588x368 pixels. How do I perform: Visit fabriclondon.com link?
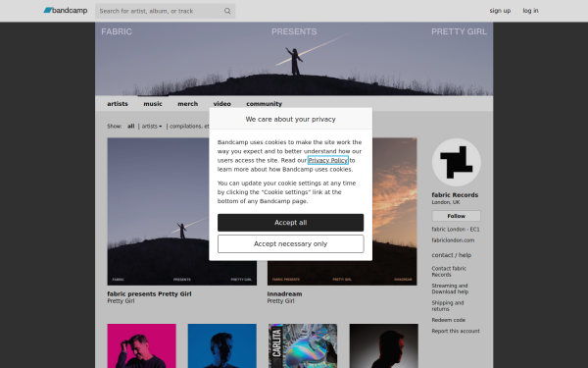tap(453, 240)
